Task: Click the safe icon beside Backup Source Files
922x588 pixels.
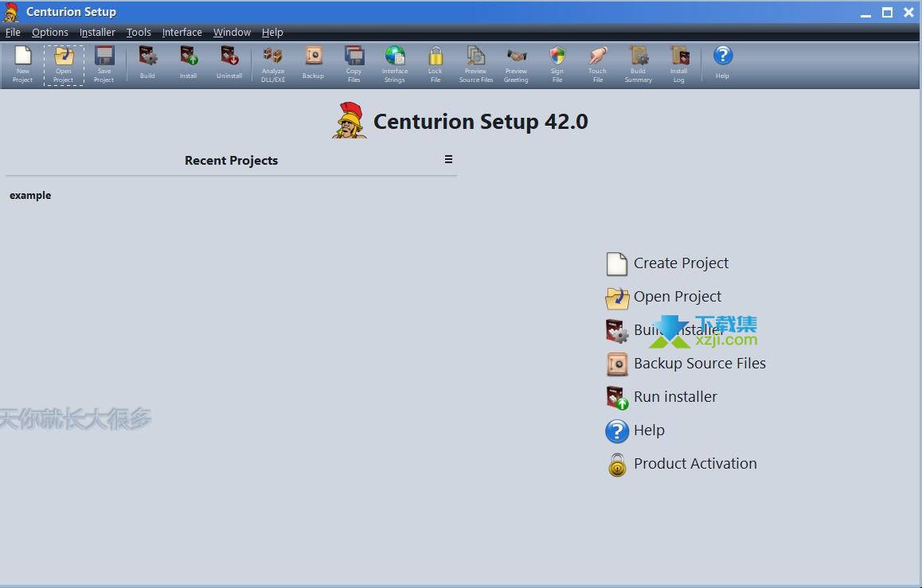Action: tap(617, 364)
